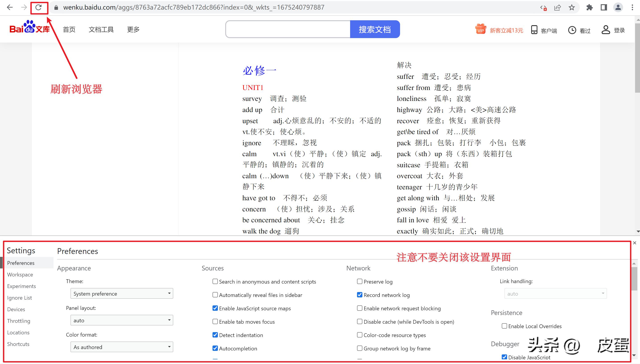Image resolution: width=640 pixels, height=364 pixels.
Task: Bookmark the page with the star icon
Action: pyautogui.click(x=572, y=7)
